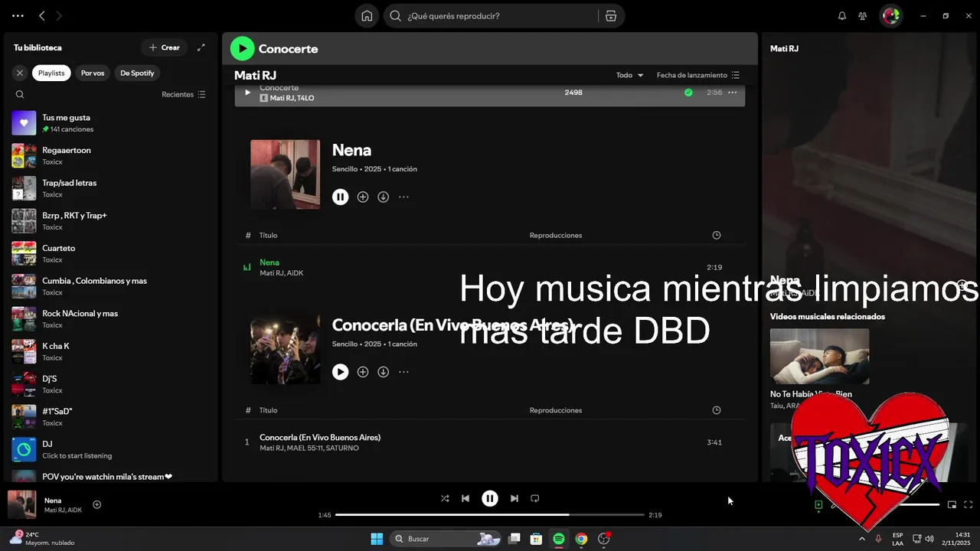Open Bzrp, RKT y Trap+ playlist
Screen dimensions: 980x551
[111, 221]
